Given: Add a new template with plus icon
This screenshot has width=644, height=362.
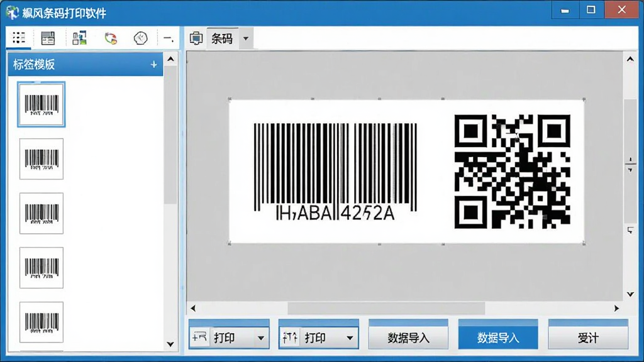Looking at the screenshot, I should pos(153,65).
